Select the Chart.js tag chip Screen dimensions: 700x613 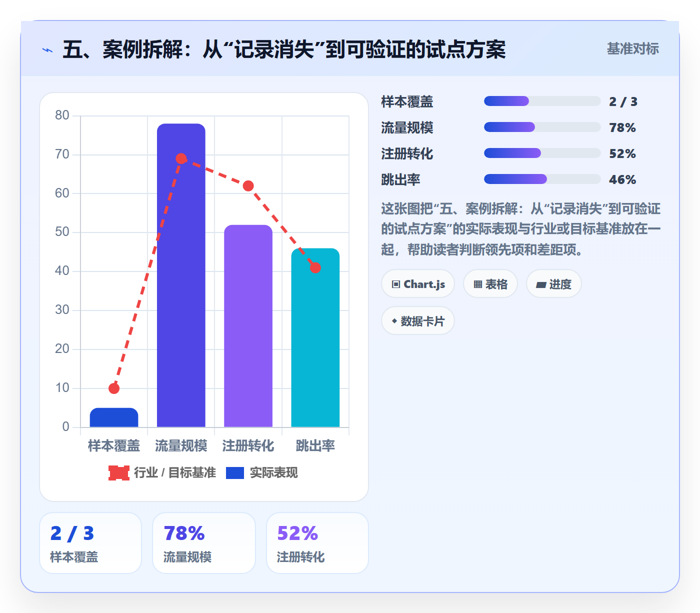click(x=418, y=284)
